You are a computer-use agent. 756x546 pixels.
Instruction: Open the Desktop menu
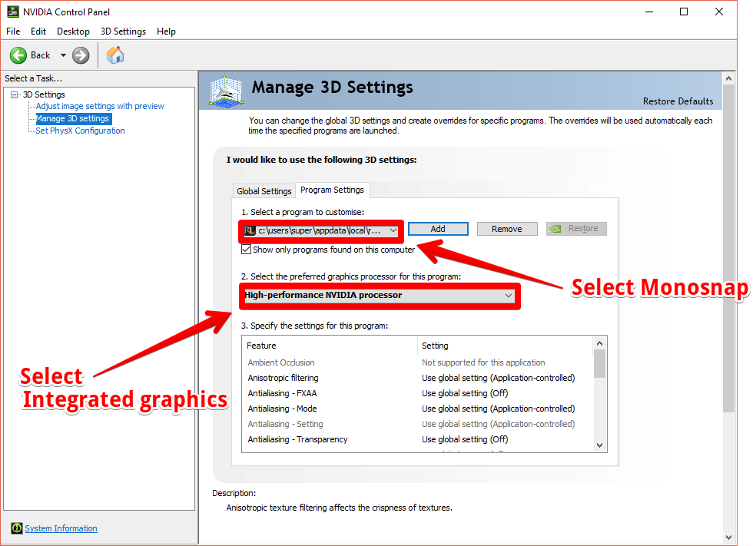(73, 31)
